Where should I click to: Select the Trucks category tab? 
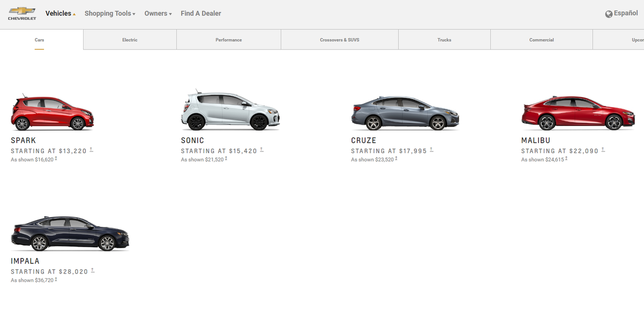444,39
